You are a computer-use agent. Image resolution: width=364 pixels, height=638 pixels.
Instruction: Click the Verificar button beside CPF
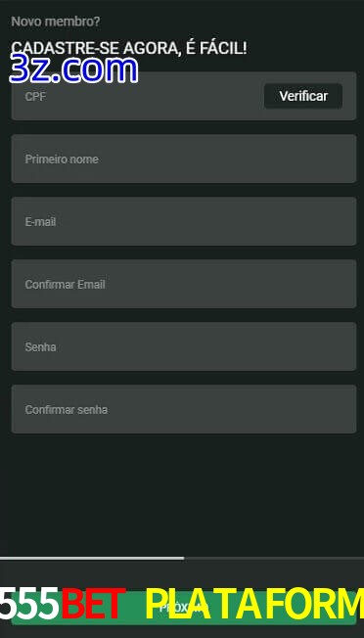(303, 96)
